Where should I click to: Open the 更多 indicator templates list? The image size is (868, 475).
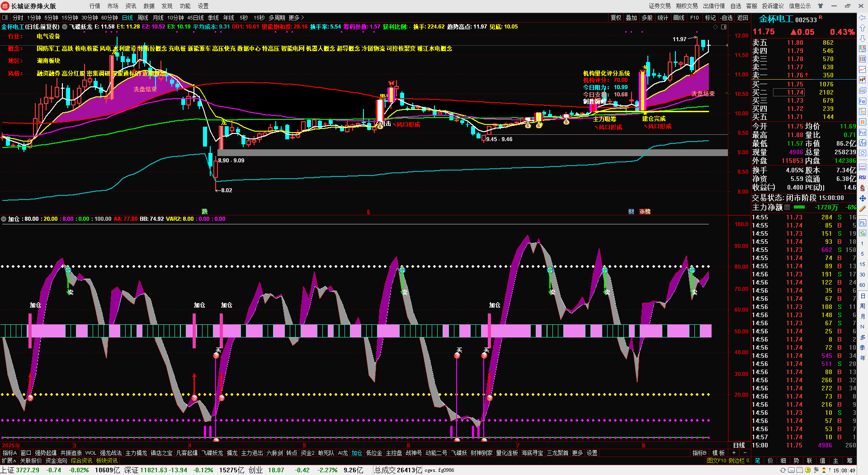click(x=577, y=453)
